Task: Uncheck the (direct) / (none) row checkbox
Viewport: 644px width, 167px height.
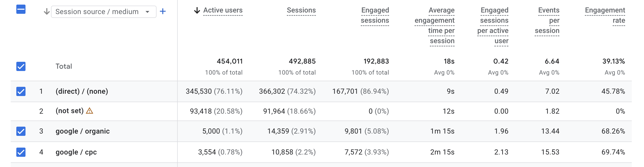Action: 21,91
